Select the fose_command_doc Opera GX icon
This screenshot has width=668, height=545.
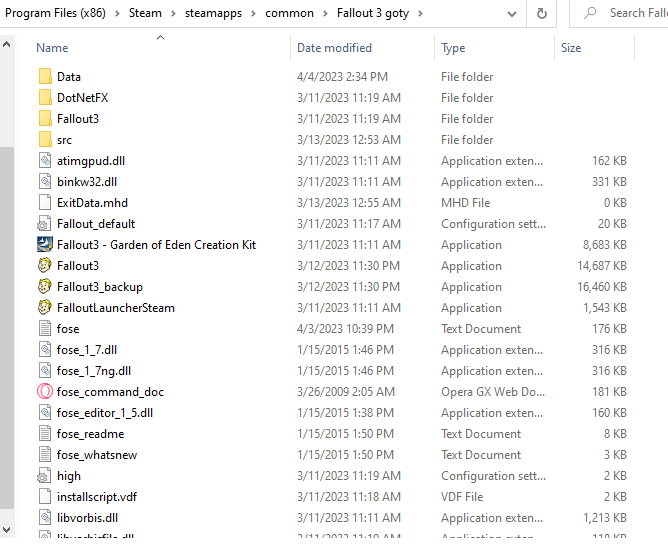click(x=45, y=392)
